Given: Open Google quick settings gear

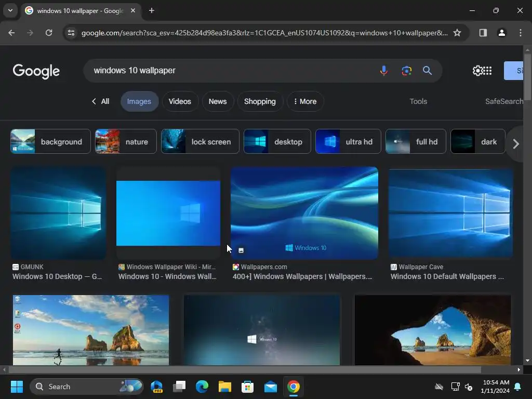Looking at the screenshot, I should click(x=478, y=71).
